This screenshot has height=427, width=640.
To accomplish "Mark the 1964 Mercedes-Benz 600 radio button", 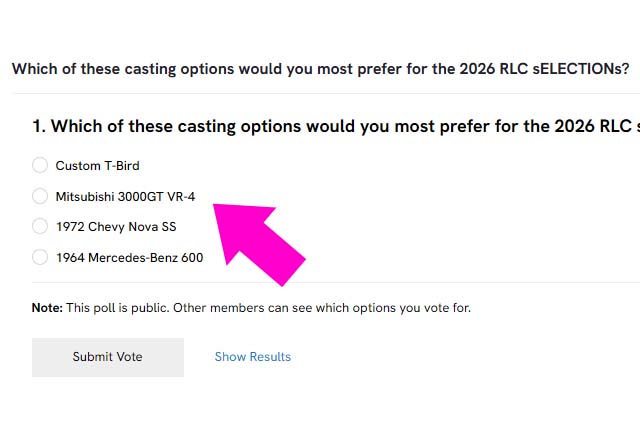I will (40, 257).
